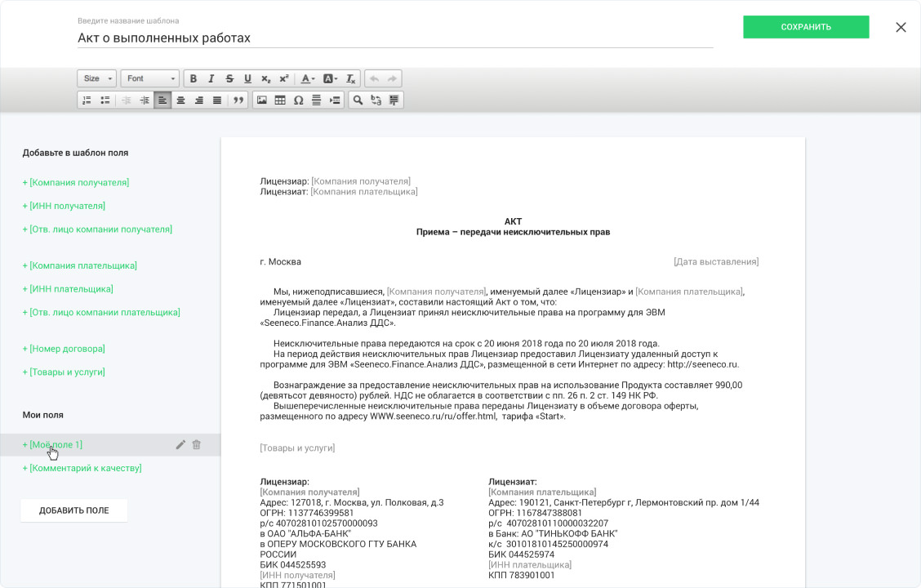Image resolution: width=921 pixels, height=588 pixels.
Task: Insert a table into the document
Action: coord(280,100)
